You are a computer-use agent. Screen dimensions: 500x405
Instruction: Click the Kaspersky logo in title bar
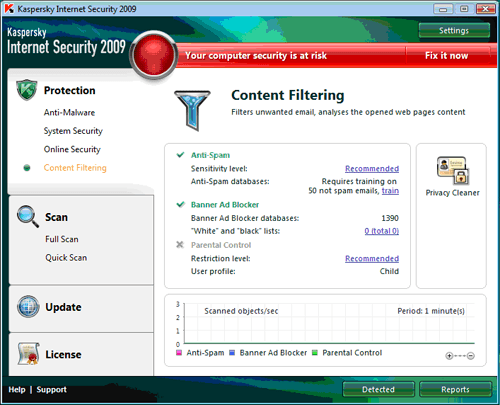pos(9,9)
